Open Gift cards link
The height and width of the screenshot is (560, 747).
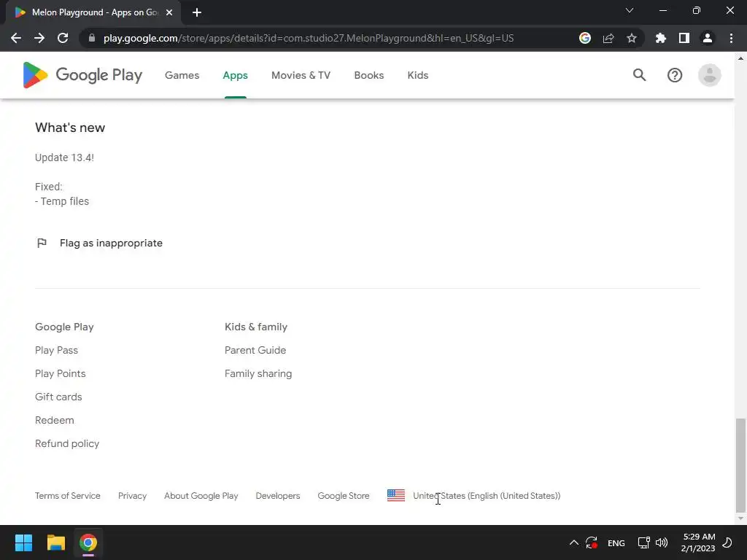[58, 397]
